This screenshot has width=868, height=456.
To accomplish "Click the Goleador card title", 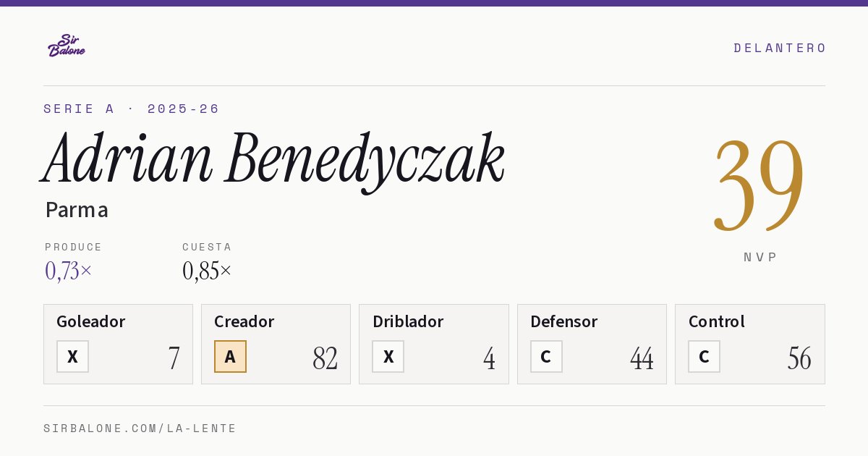I will (x=91, y=321).
